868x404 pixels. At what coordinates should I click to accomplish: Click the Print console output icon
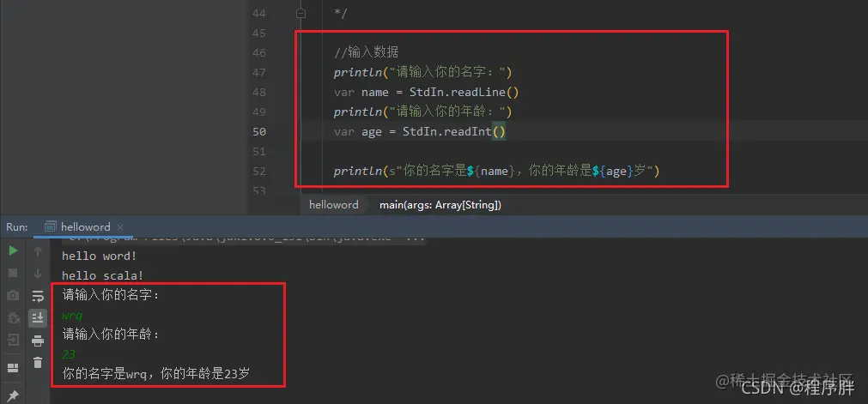coord(38,341)
